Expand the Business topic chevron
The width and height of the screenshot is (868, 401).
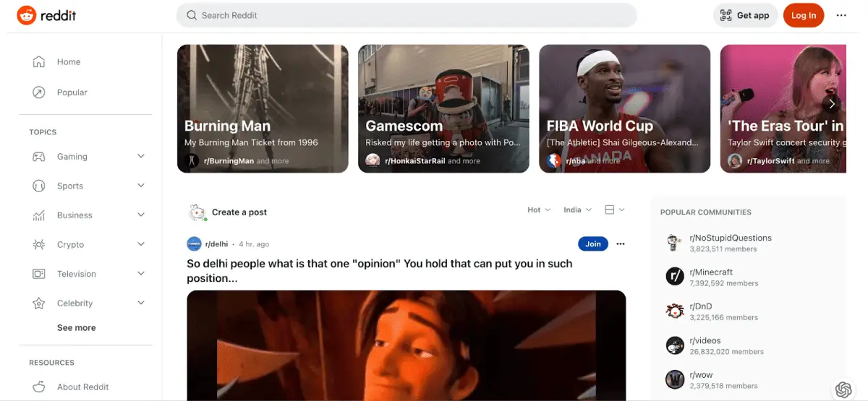141,215
